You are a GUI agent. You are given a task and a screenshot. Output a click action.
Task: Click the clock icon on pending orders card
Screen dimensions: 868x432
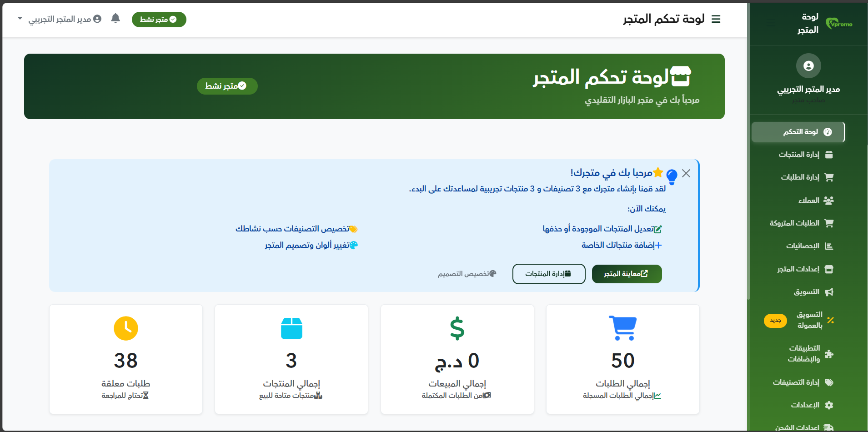126,328
